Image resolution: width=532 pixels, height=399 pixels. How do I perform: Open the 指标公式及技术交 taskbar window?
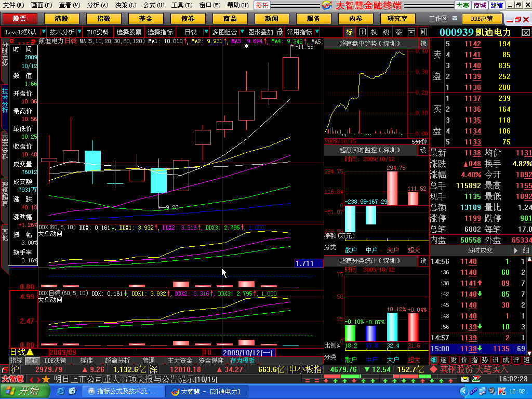[x=123, y=391]
